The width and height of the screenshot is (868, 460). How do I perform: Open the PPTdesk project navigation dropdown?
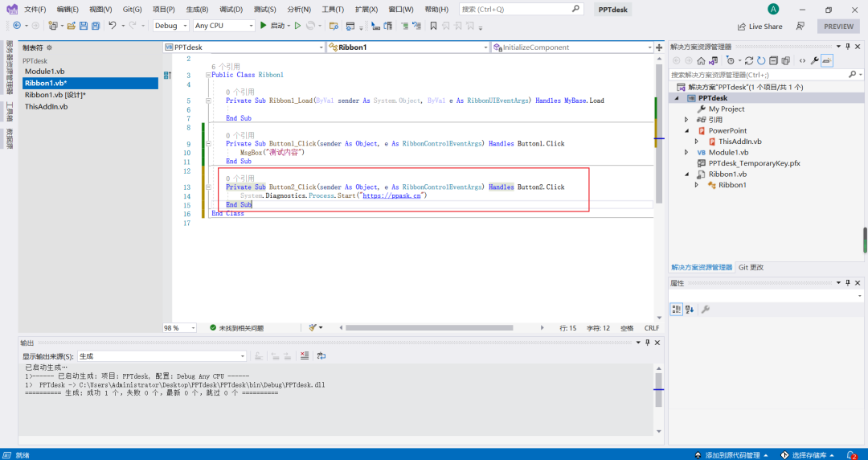(x=244, y=47)
